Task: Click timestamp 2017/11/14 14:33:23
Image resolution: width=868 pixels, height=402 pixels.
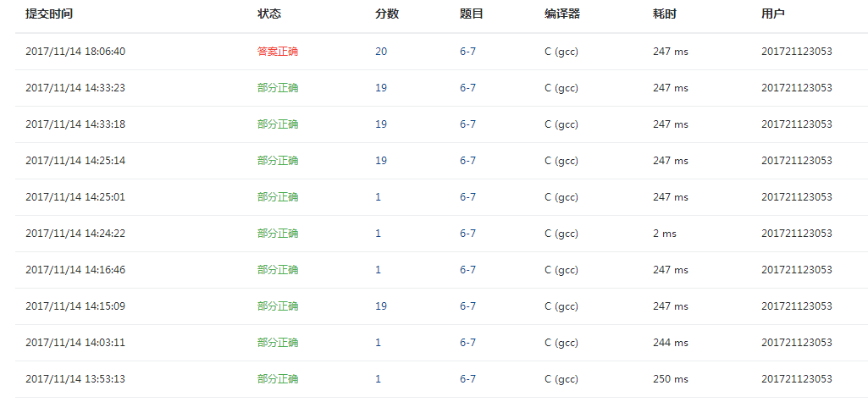Action: click(75, 88)
